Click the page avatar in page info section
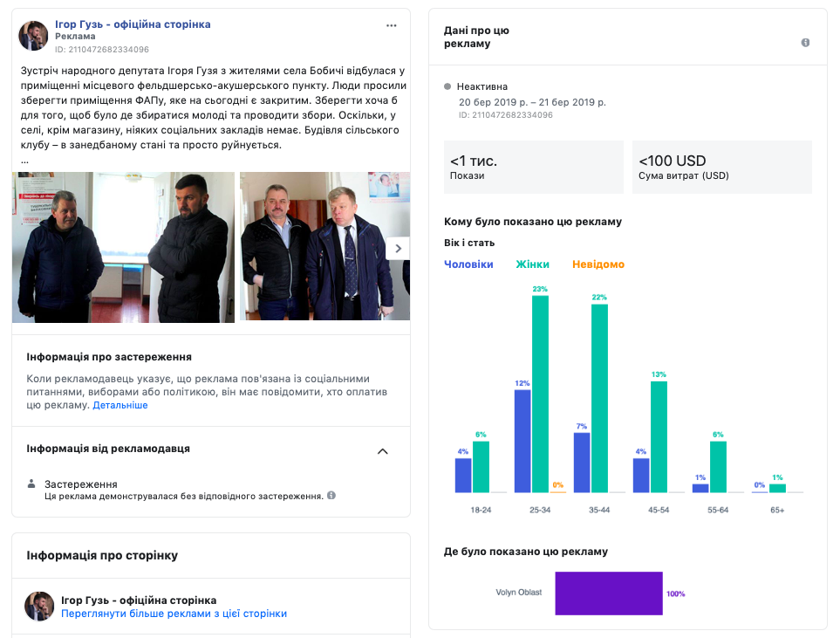 pos(39,606)
